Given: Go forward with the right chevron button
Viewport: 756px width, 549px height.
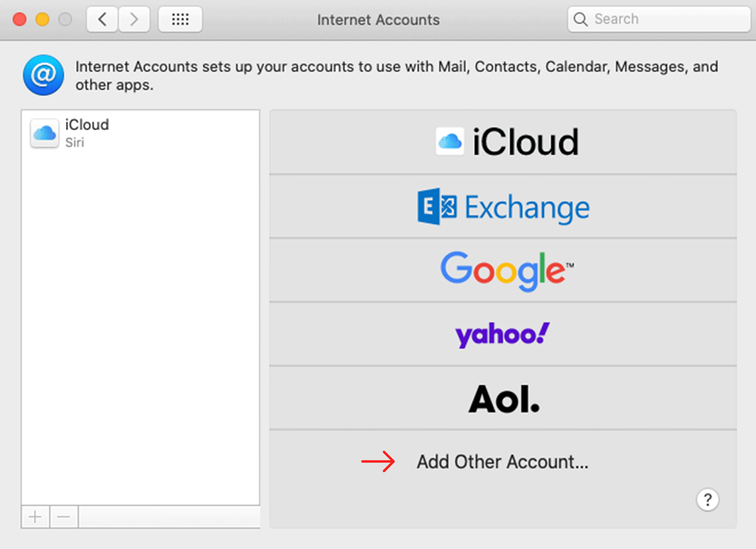Looking at the screenshot, I should click(134, 20).
